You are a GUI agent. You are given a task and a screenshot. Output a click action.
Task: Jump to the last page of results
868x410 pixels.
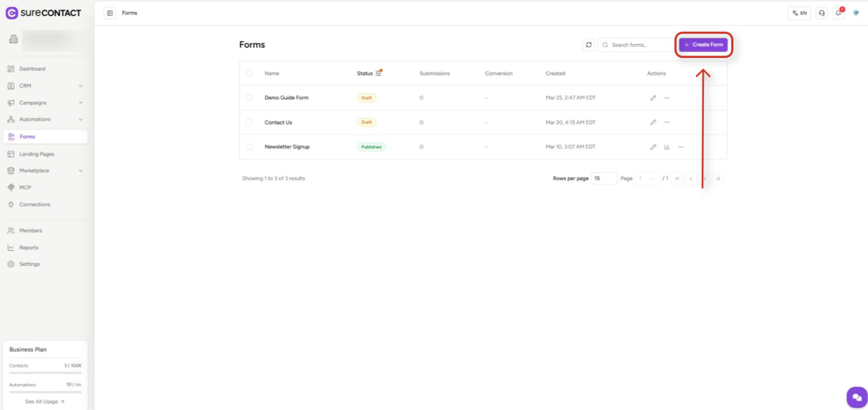tap(718, 178)
